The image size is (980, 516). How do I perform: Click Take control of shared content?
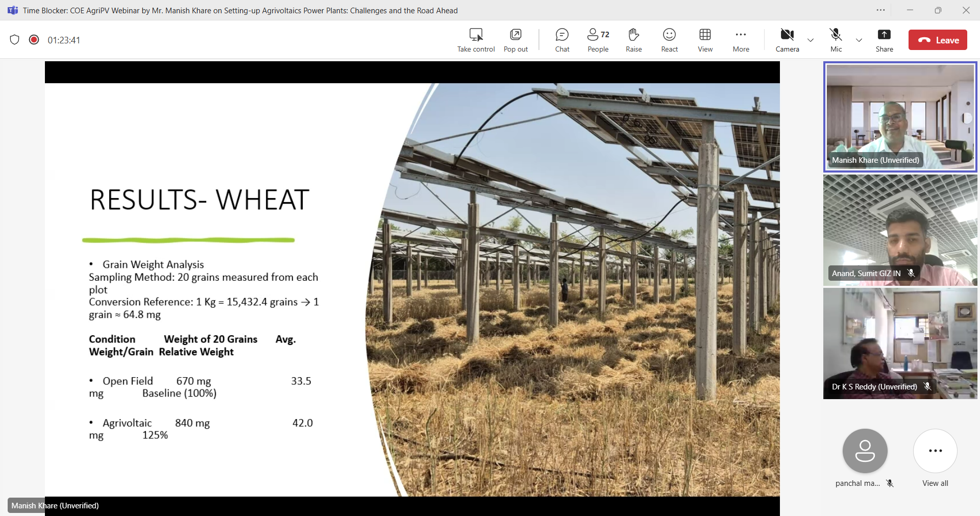(476, 40)
